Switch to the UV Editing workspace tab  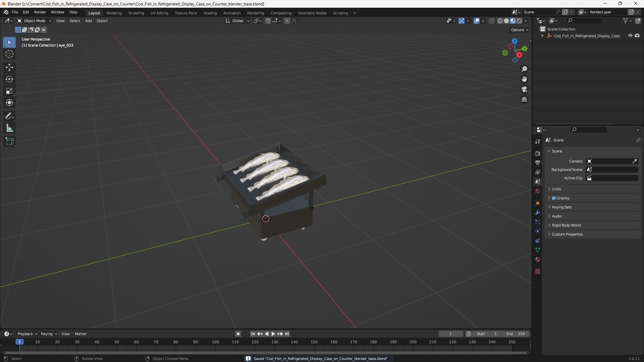pos(159,13)
